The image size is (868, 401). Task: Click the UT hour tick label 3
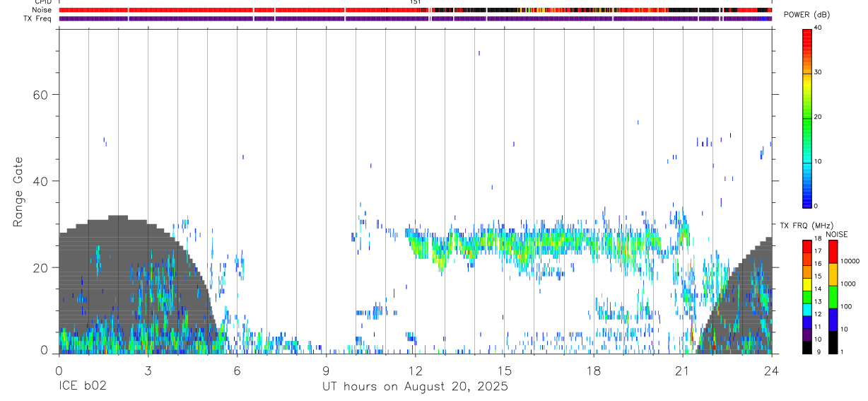tap(148, 370)
